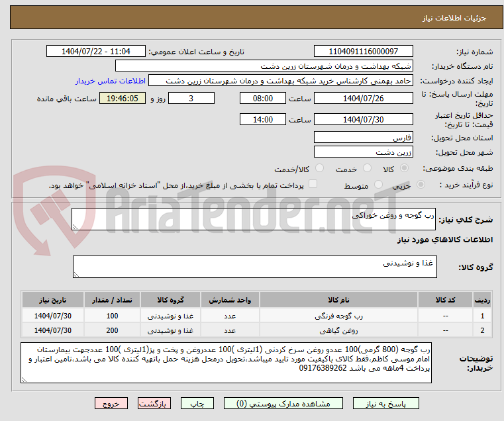Click the countdown timer 19:46:05
This screenshot has width=504, height=421.
coord(122,99)
